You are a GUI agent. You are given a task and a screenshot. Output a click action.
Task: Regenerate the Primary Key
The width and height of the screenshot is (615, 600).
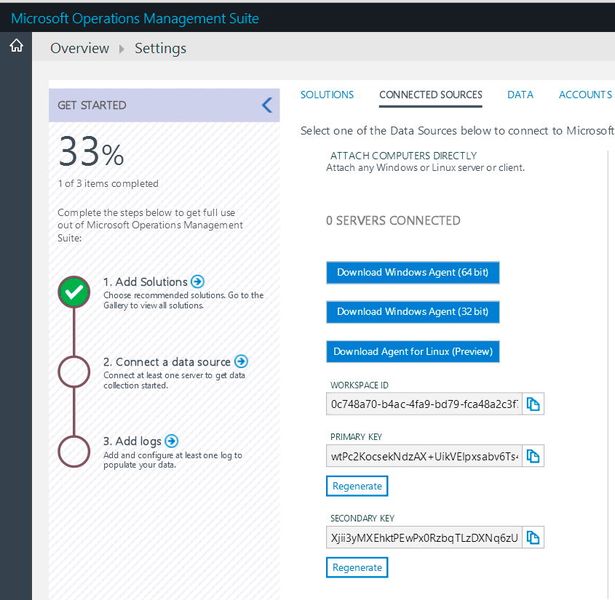coord(357,486)
